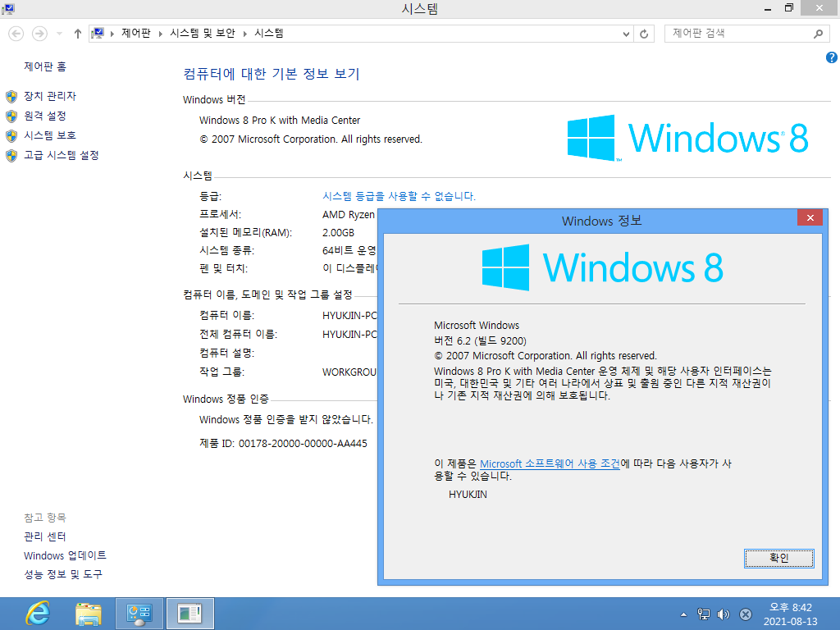Open File Explorer from taskbar

tap(89, 614)
